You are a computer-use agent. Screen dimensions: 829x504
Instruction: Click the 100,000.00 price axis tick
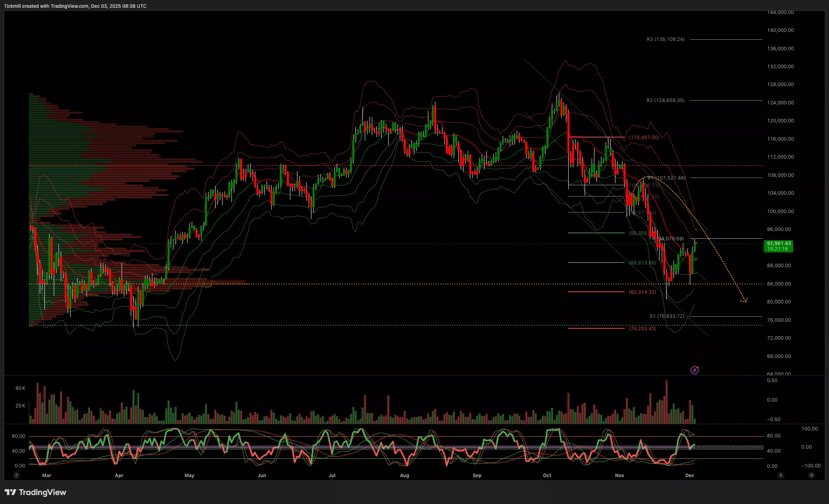coord(780,211)
